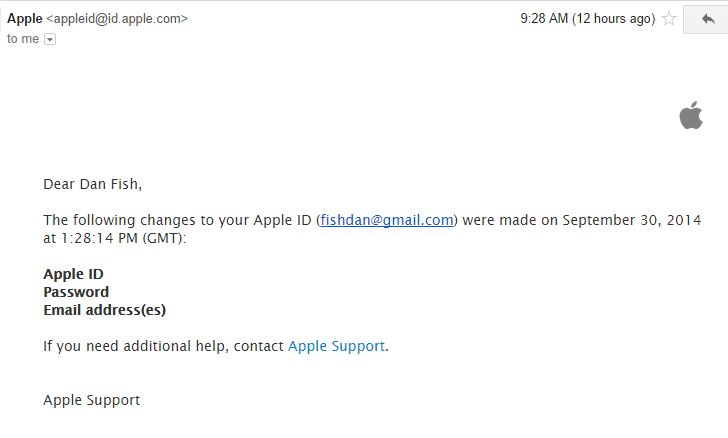Click the bold 'Apple ID' line
The width and height of the screenshot is (728, 438).
pos(73,274)
